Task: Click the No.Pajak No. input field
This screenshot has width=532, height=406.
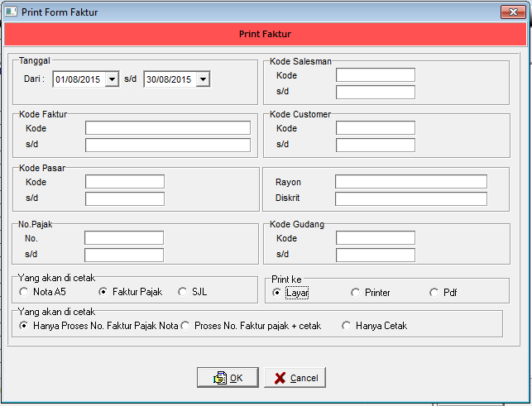Action: click(124, 238)
